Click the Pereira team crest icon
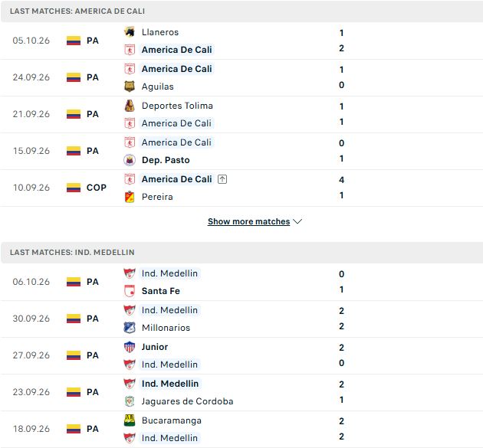Screen dimensions: 483x448 130,197
